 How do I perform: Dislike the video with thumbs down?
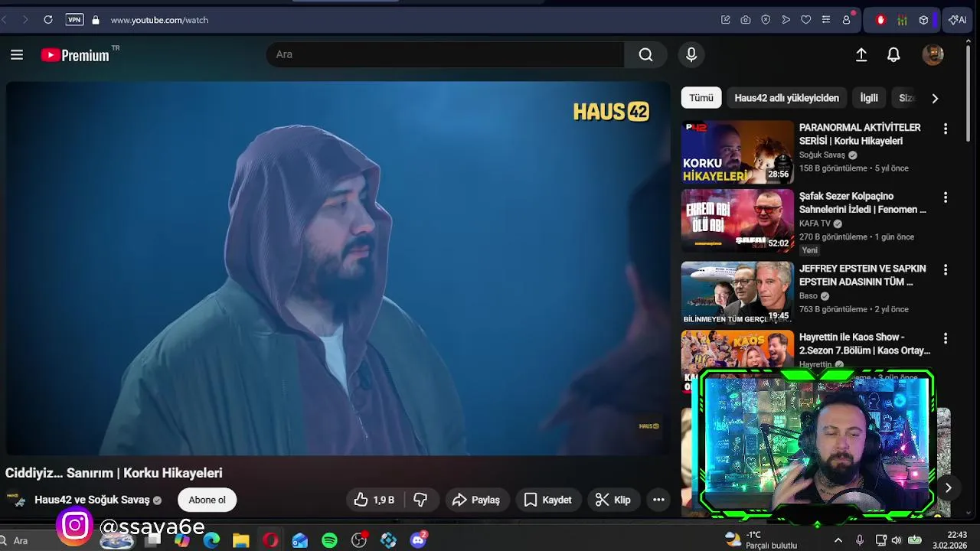point(420,500)
